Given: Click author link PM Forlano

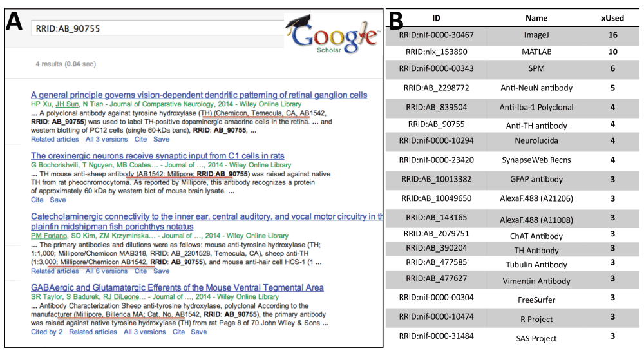Looking at the screenshot, I should click(49, 236).
